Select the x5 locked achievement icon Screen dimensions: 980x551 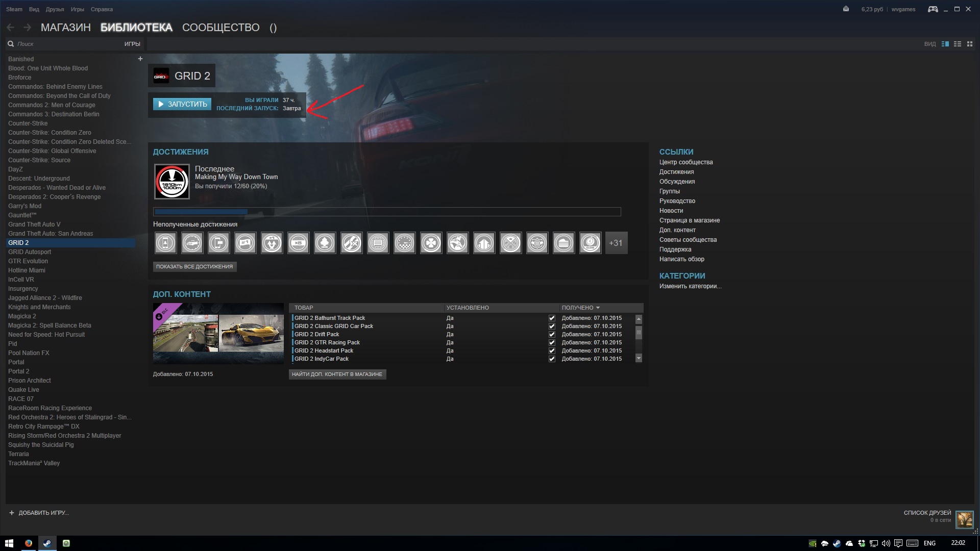tap(298, 243)
